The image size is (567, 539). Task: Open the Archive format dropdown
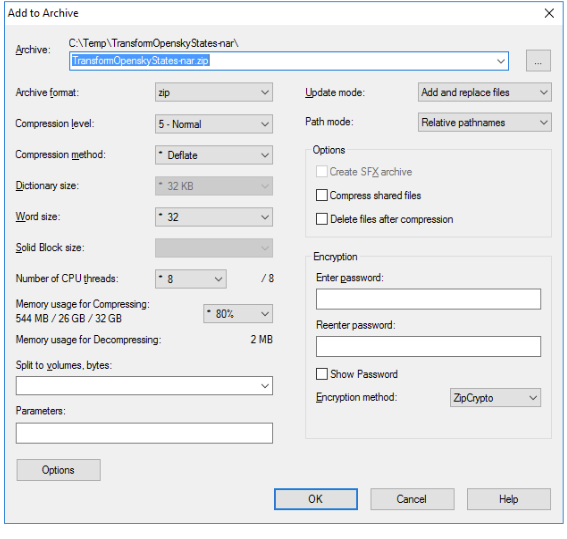[214, 92]
